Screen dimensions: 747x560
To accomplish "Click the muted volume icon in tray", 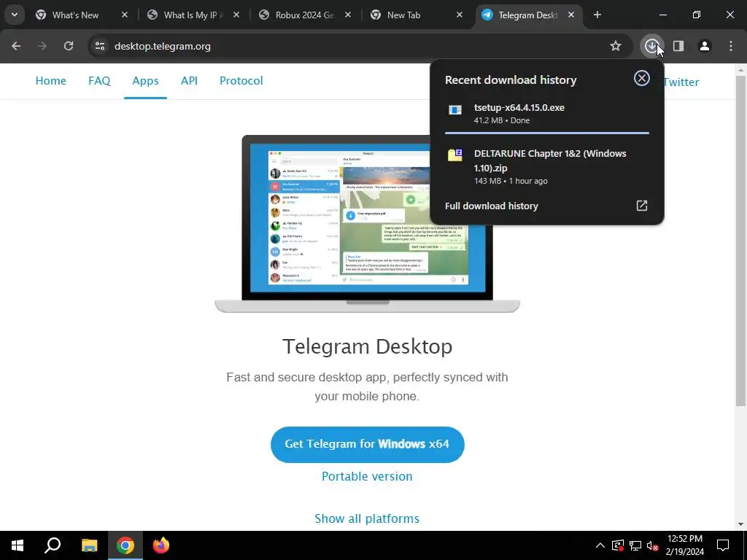I will [653, 545].
